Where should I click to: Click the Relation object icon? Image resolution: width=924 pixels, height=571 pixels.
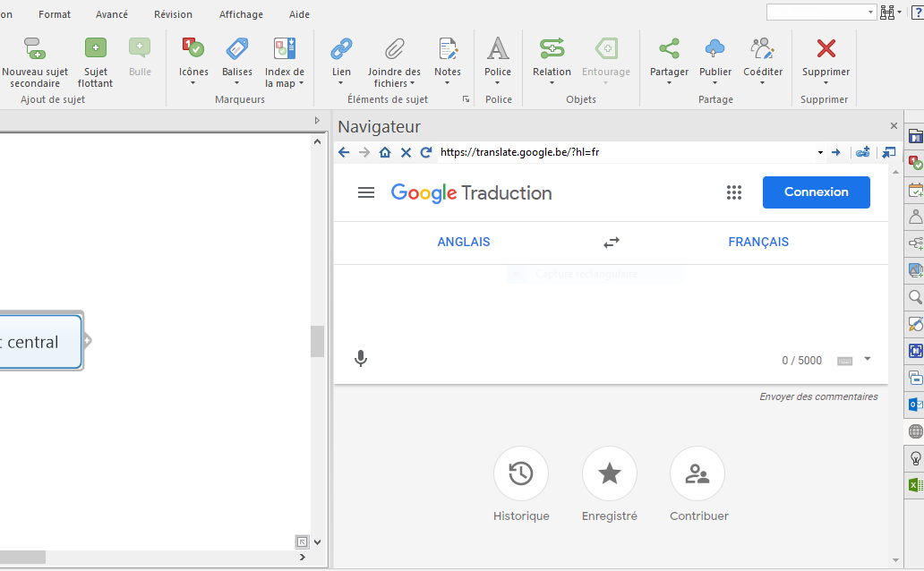click(x=552, y=48)
